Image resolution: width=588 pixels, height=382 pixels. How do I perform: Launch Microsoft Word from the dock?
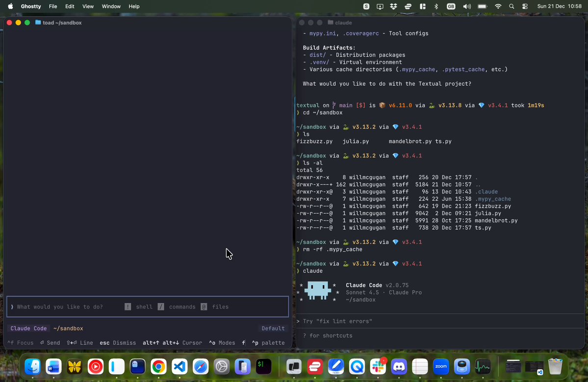53,366
